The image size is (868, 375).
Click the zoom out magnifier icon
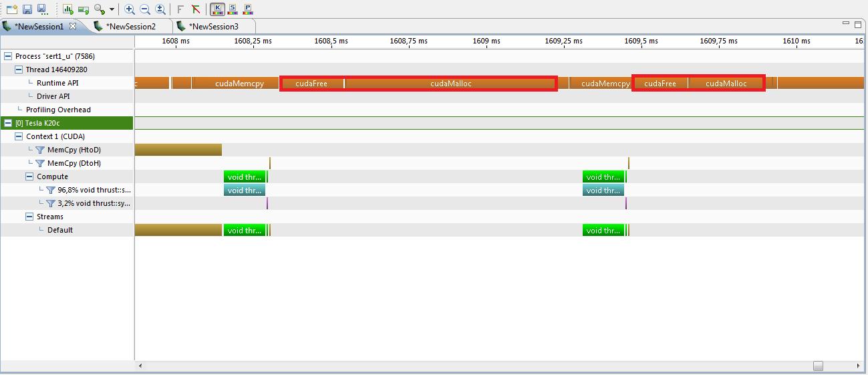pos(145,9)
